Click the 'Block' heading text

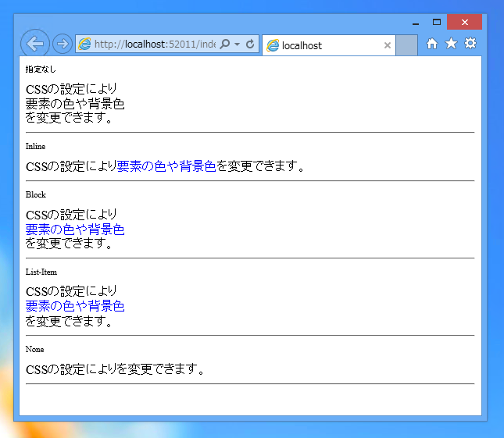36,195
